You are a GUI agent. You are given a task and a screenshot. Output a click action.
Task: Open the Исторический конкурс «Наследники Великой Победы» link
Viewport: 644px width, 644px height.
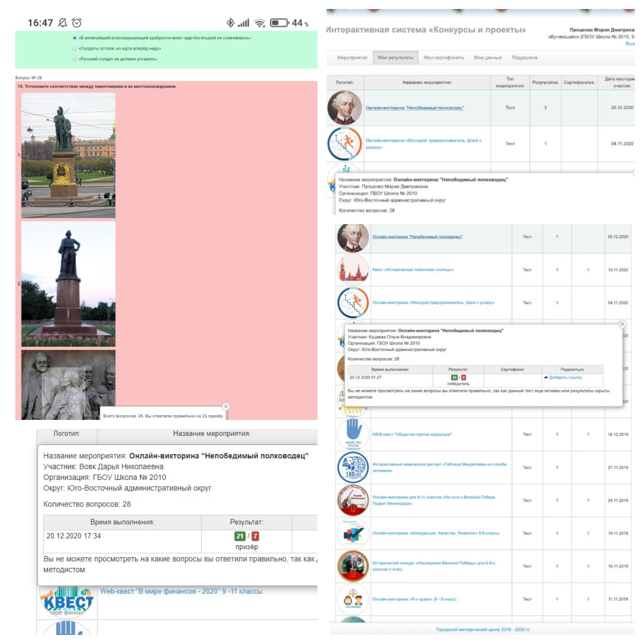pyautogui.click(x=433, y=566)
